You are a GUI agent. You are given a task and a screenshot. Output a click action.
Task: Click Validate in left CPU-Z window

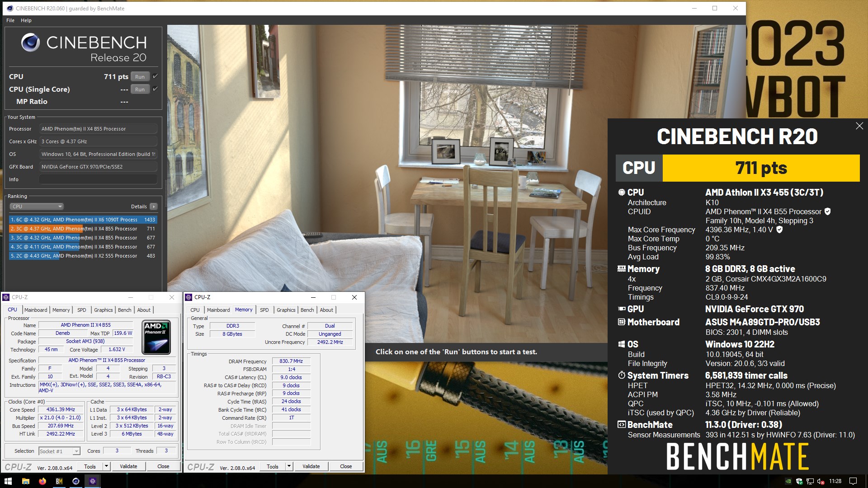(128, 466)
